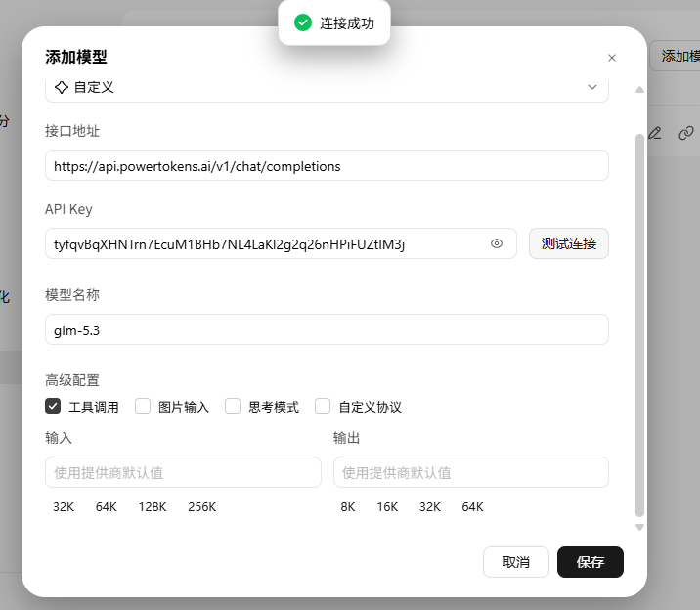Focus the API Key input field
This screenshot has width=700, height=610.
click(281, 243)
